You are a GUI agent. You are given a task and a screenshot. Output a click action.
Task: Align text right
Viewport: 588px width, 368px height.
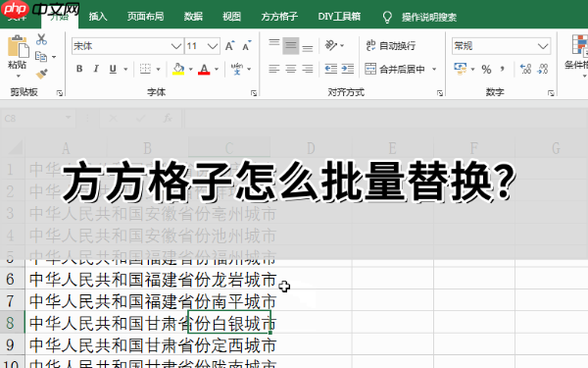tap(308, 69)
